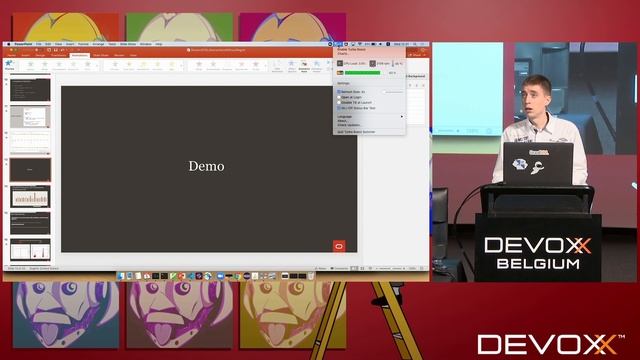This screenshot has height=360, width=640.
Task: Open the File menu
Action: (x=39, y=44)
